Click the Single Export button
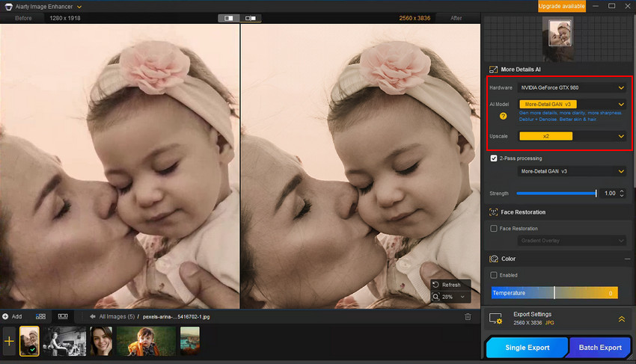 (527, 348)
